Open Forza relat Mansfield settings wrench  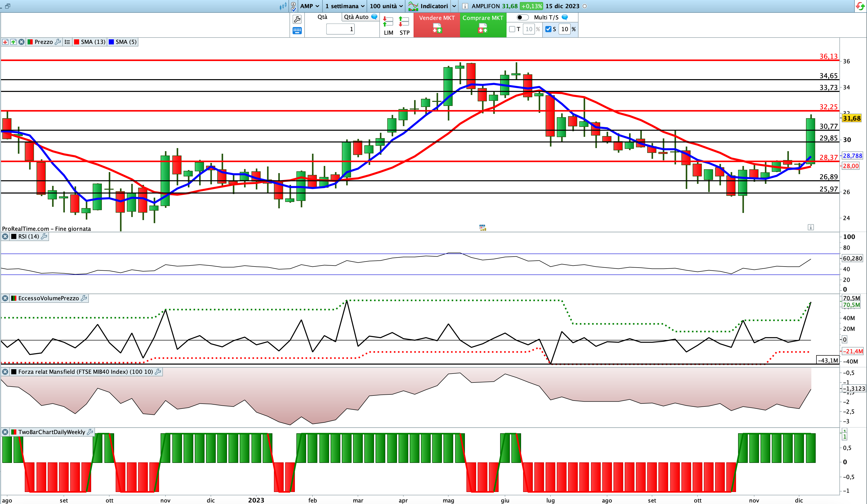point(158,372)
